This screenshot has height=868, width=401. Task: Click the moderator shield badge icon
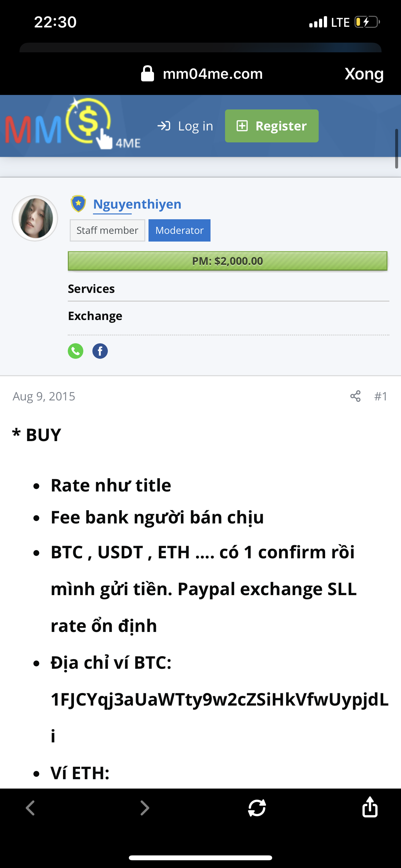(78, 204)
